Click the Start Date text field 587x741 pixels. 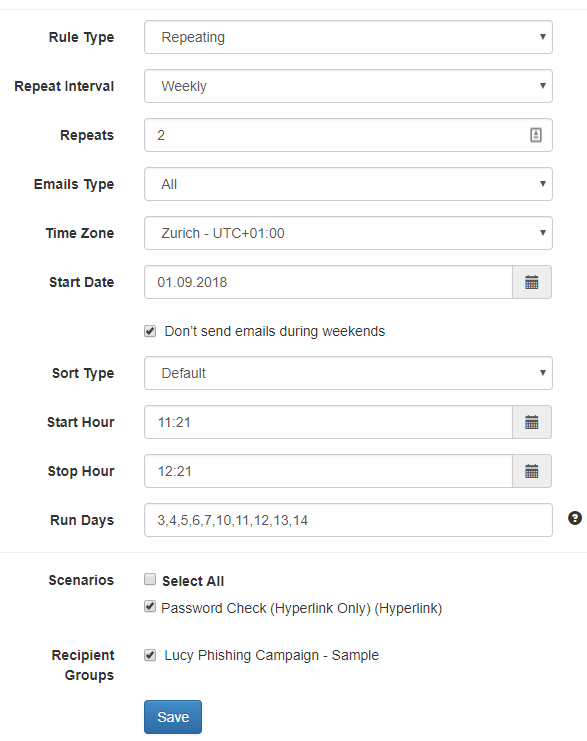[x=328, y=282]
